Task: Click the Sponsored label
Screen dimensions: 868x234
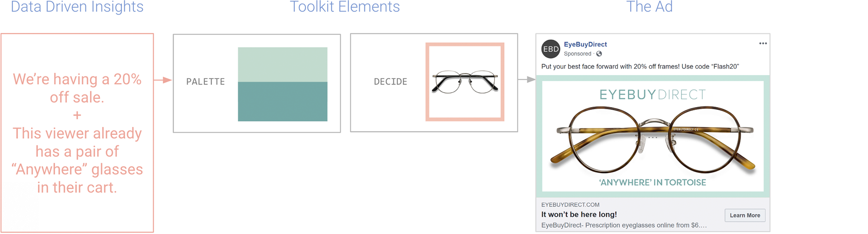Action: click(x=577, y=54)
